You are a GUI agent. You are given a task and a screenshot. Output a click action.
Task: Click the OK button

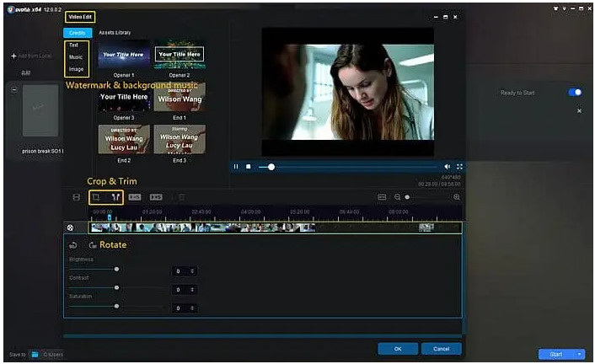[397, 348]
